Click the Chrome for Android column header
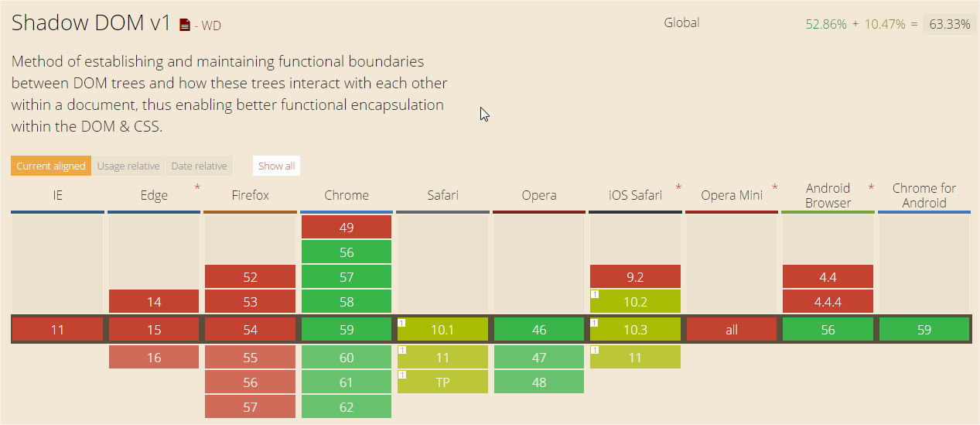Image resolution: width=980 pixels, height=425 pixels. click(924, 195)
